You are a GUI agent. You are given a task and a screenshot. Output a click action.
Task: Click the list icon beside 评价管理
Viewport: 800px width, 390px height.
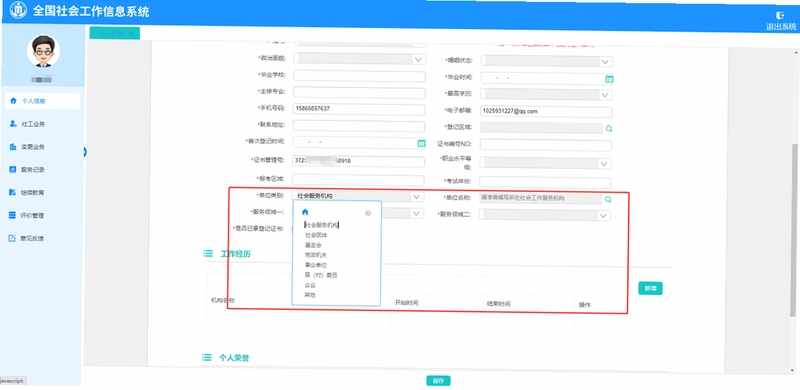coord(13,215)
